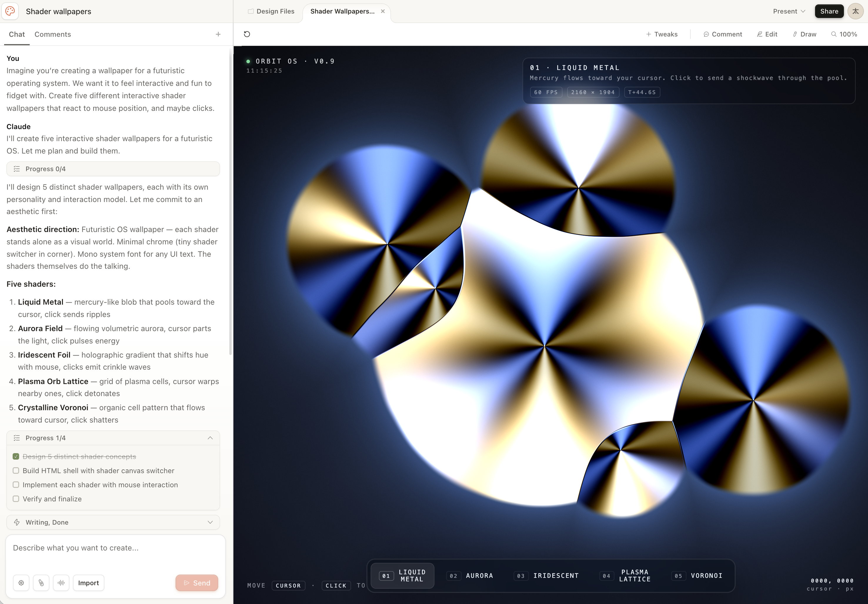Expand the 'Writing, Done' section
The width and height of the screenshot is (868, 604).
[210, 522]
